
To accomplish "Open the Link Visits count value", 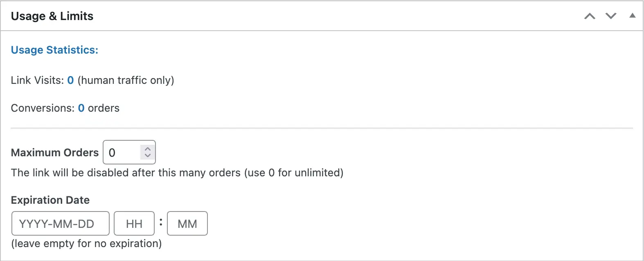I will [70, 80].
